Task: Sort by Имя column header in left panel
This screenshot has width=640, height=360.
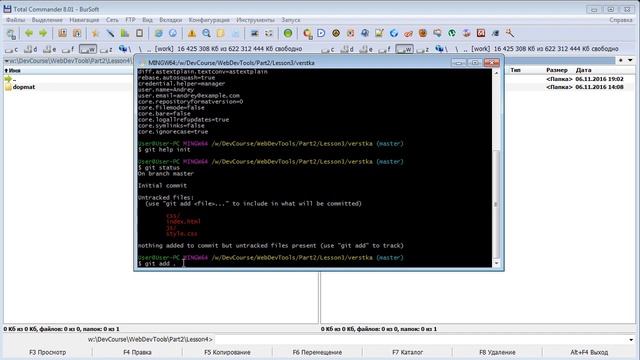Action: [x=15, y=71]
